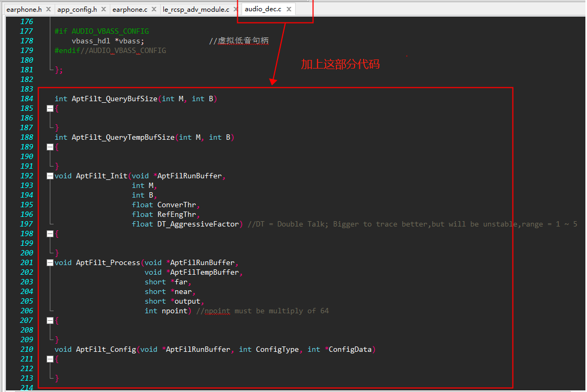This screenshot has height=392, width=587.
Task: Close the earphone.h tab
Action: (x=48, y=9)
